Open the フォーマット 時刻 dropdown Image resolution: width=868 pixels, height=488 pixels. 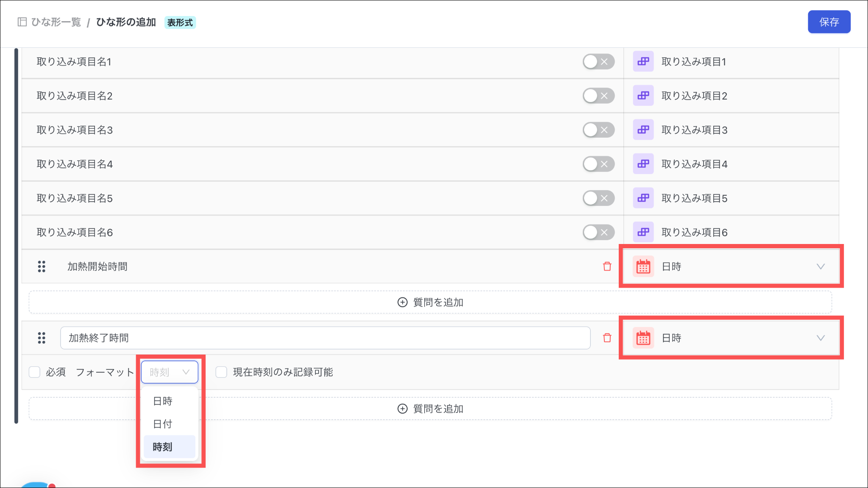[170, 372]
